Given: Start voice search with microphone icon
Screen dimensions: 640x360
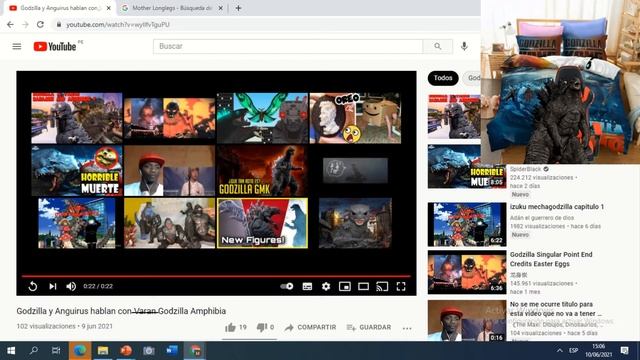Looking at the screenshot, I should click(x=464, y=47).
